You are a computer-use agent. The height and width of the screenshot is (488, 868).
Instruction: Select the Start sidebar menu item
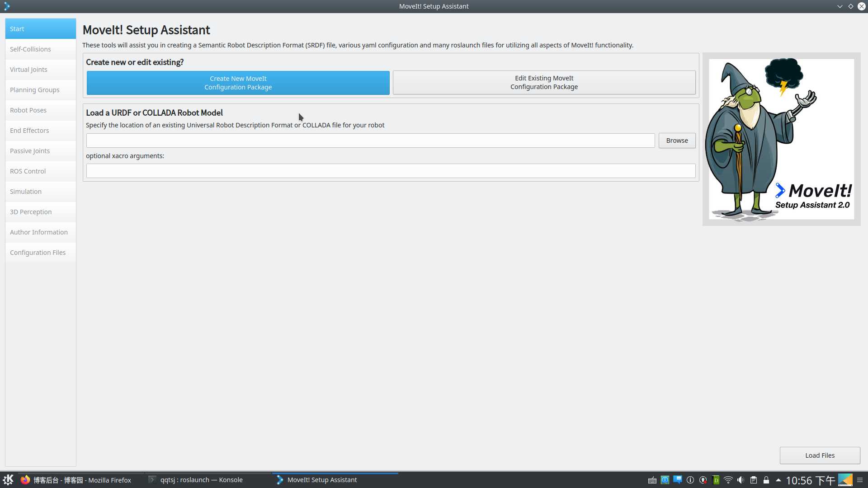coord(41,28)
